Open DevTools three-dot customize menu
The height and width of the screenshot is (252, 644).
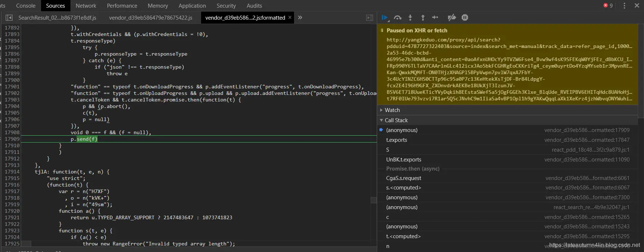[624, 5]
